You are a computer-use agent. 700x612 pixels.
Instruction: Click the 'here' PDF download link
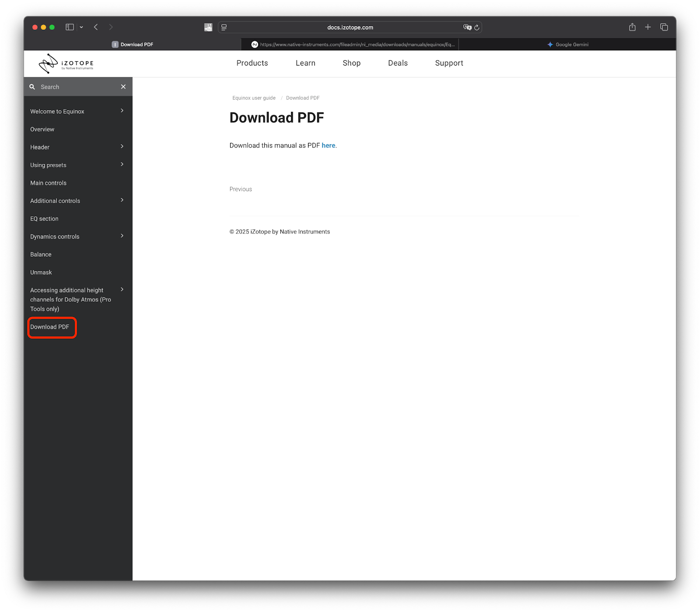pyautogui.click(x=328, y=146)
